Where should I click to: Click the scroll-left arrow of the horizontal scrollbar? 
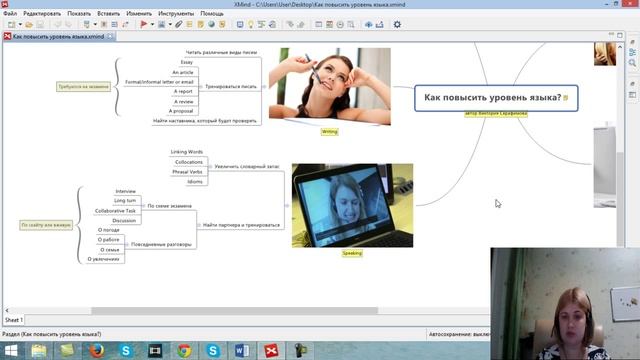[7, 311]
